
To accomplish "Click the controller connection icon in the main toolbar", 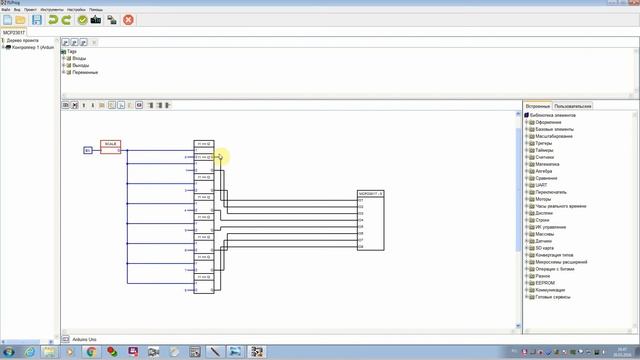I will coord(112,20).
